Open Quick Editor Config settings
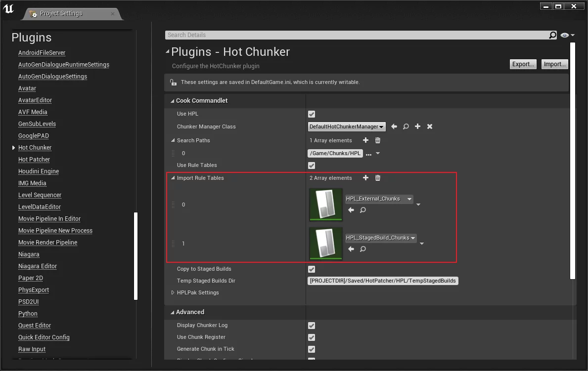This screenshot has width=588, height=371. click(44, 337)
